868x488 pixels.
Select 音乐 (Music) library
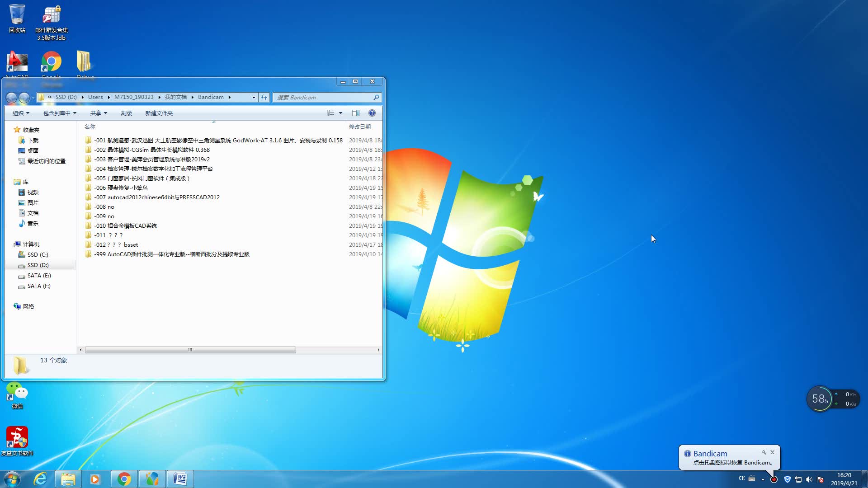click(28, 223)
